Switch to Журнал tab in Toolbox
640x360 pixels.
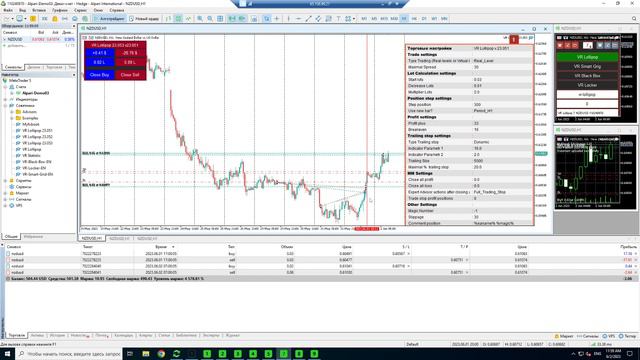click(x=233, y=336)
